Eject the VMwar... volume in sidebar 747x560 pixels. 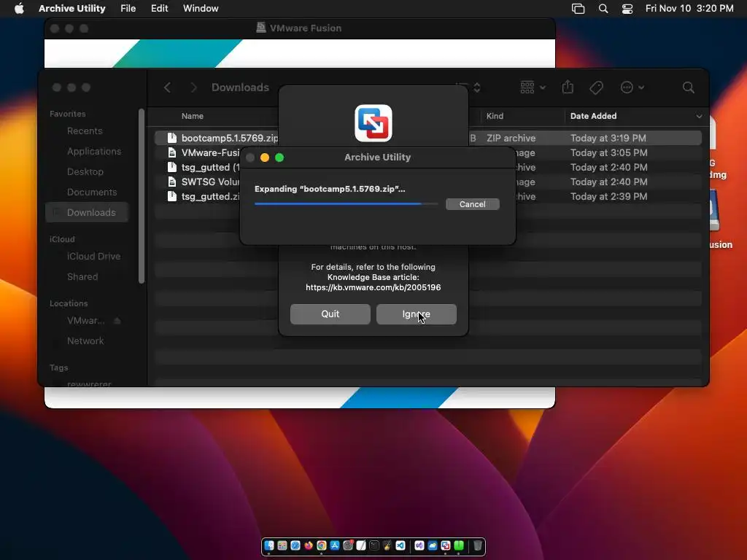coord(117,321)
